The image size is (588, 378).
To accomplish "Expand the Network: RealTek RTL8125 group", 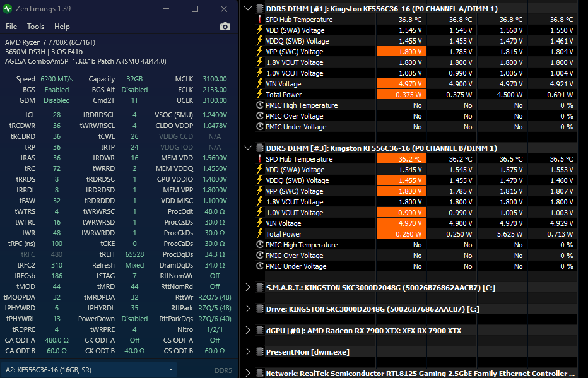I will (x=248, y=373).
